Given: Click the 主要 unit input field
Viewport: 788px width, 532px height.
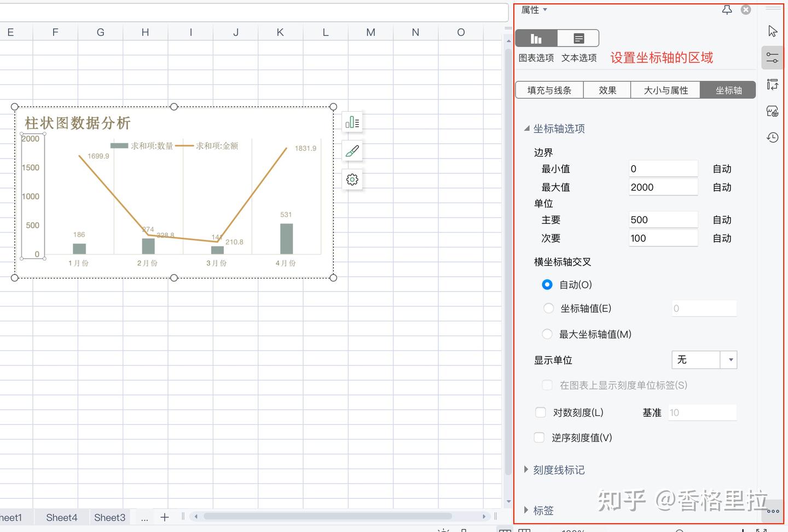Looking at the screenshot, I should click(663, 219).
